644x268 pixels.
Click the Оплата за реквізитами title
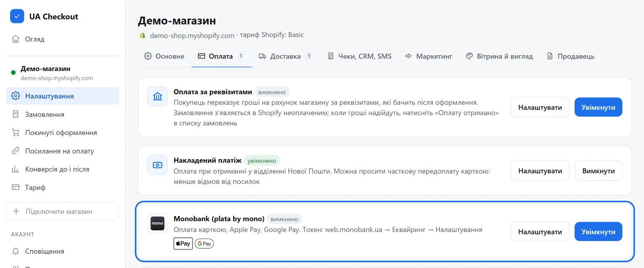click(x=213, y=92)
